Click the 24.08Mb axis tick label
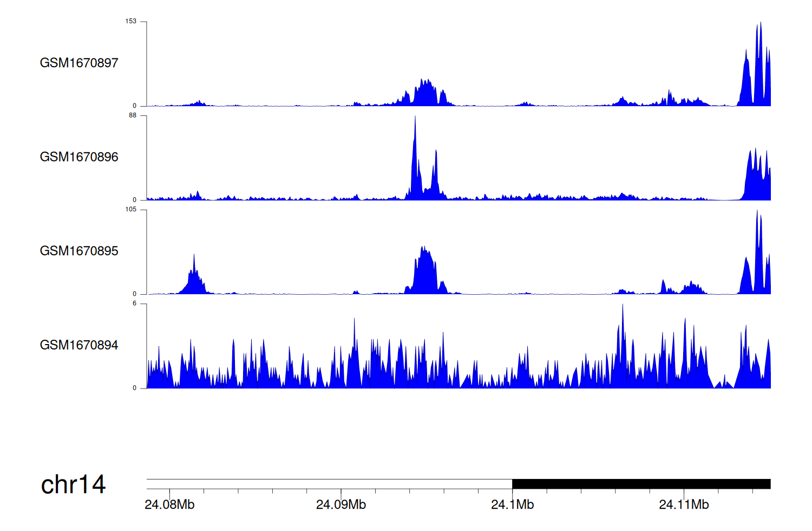812x531 pixels. (169, 505)
